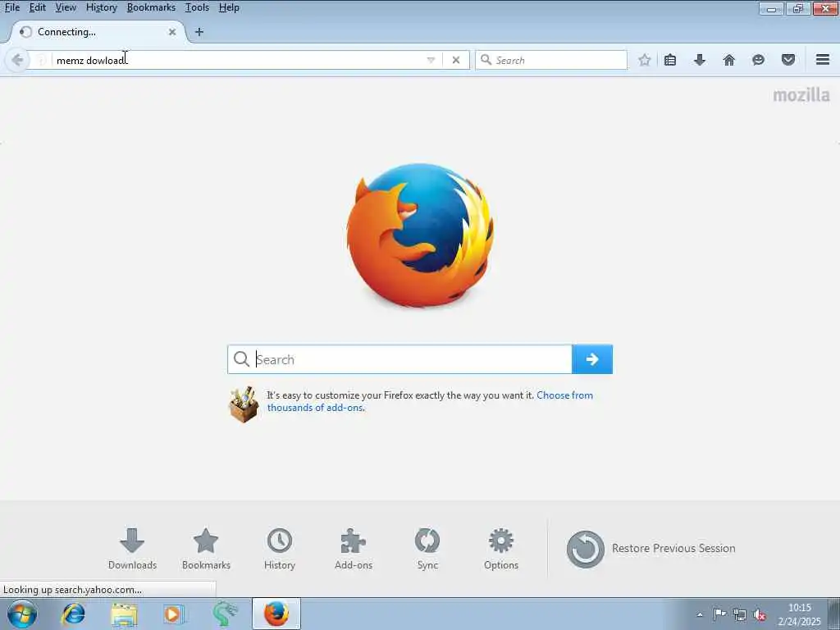Viewport: 840px width, 630px height.
Task: Close the Connecting tab
Action: click(x=172, y=32)
